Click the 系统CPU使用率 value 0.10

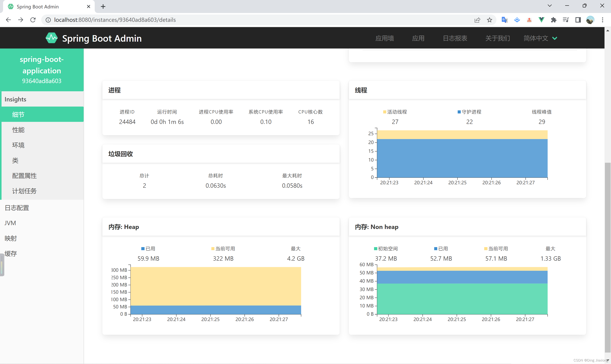tap(266, 122)
